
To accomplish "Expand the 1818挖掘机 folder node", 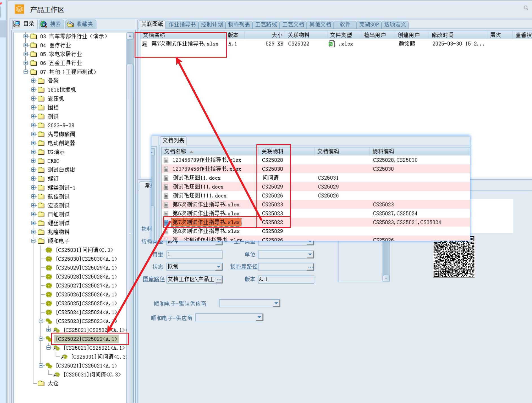I will click(33, 90).
